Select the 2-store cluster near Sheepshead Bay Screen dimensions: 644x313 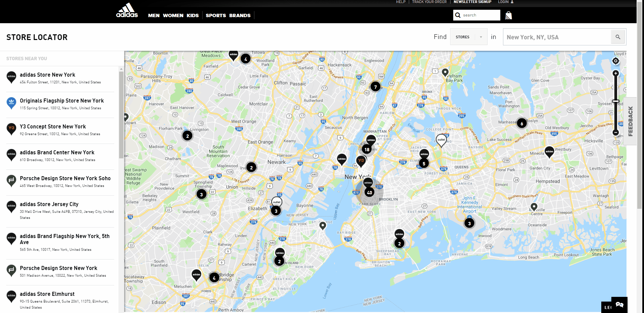(399, 243)
